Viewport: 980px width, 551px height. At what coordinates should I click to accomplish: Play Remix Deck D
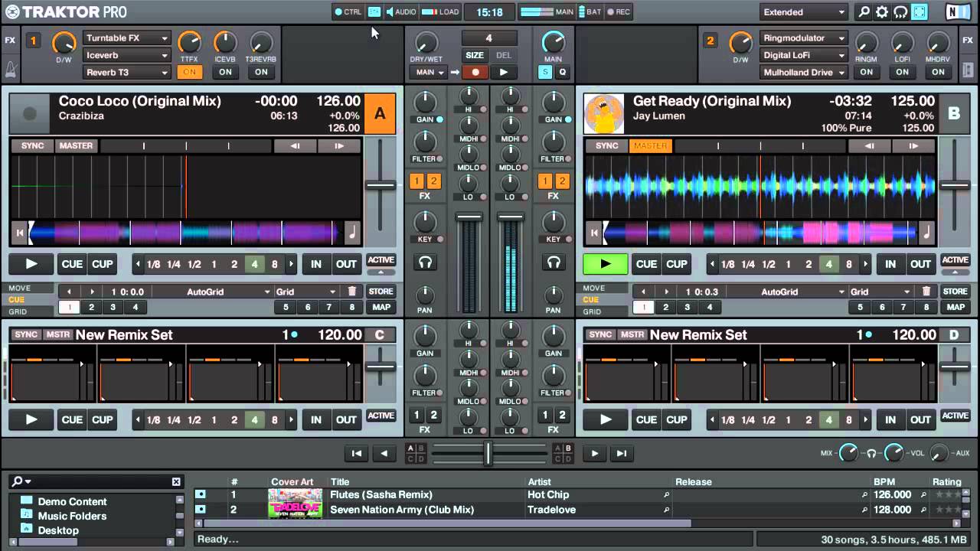tap(605, 419)
